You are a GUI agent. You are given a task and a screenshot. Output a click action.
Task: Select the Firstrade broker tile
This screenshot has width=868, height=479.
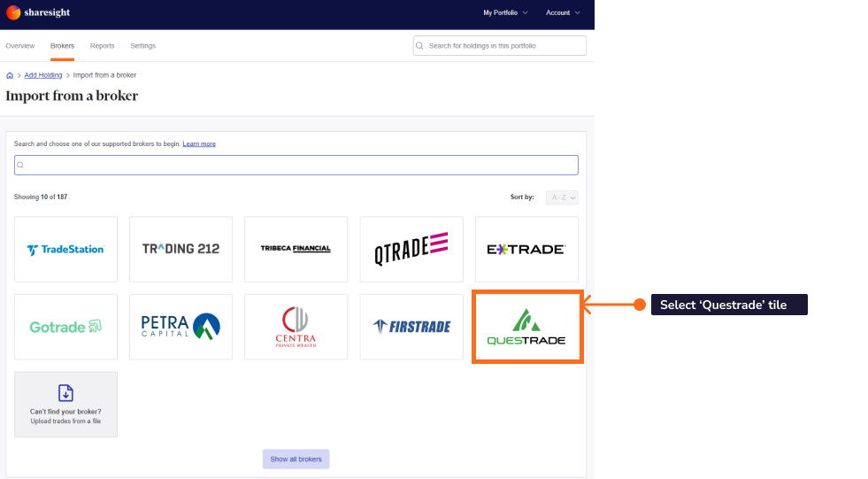pyautogui.click(x=411, y=327)
